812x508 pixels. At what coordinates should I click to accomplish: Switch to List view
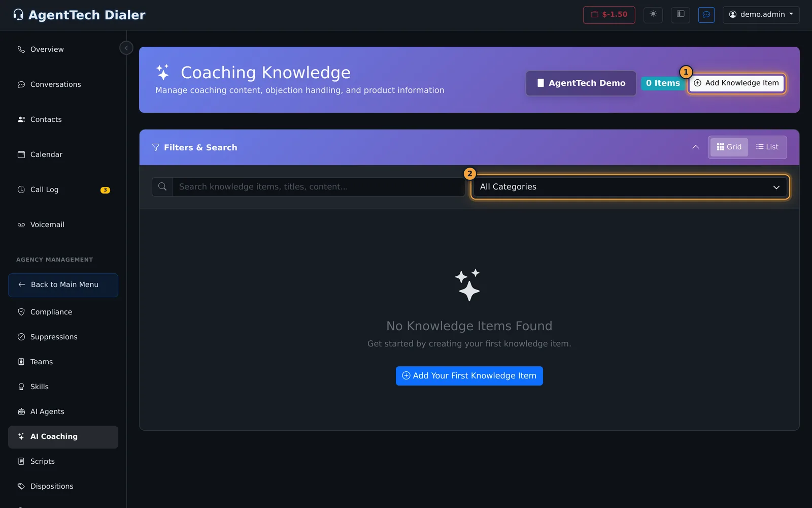[x=767, y=147]
